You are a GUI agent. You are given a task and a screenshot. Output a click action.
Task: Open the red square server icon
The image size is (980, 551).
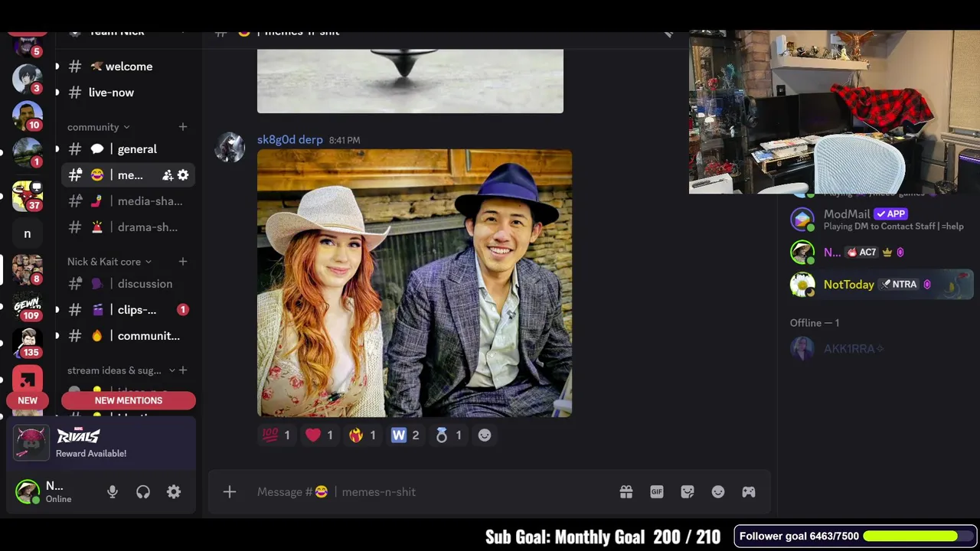click(x=28, y=380)
